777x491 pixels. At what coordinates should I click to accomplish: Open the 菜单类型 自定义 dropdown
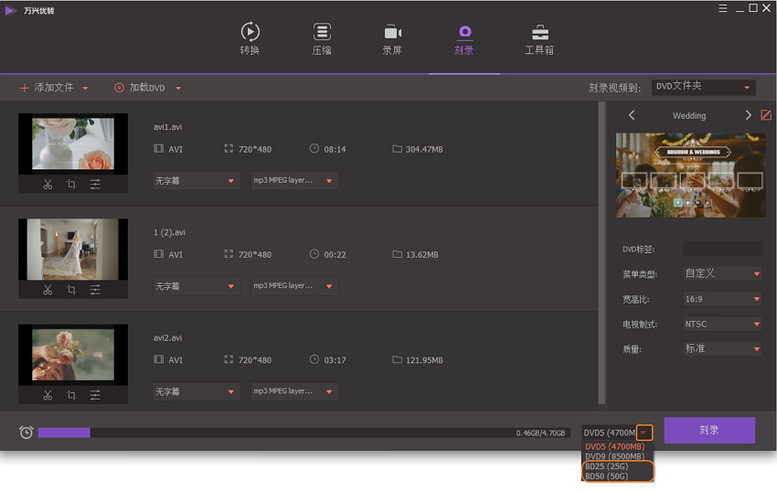(722, 273)
